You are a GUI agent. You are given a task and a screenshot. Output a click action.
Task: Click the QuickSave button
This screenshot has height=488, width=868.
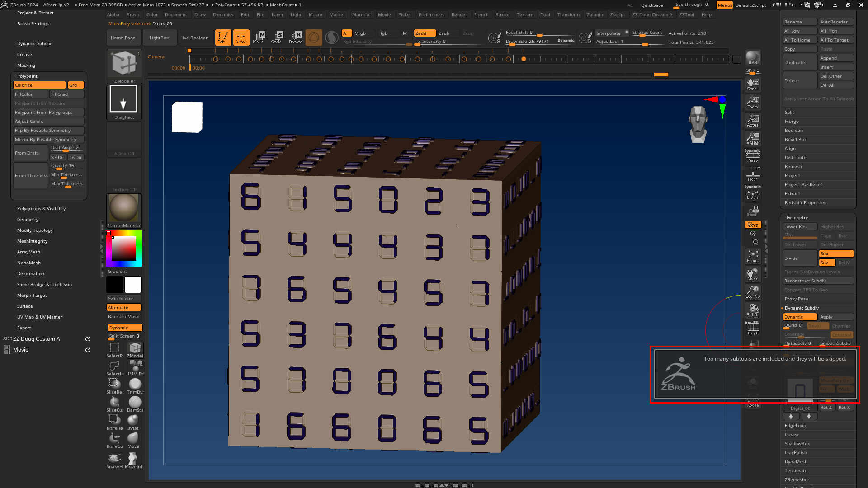point(651,5)
